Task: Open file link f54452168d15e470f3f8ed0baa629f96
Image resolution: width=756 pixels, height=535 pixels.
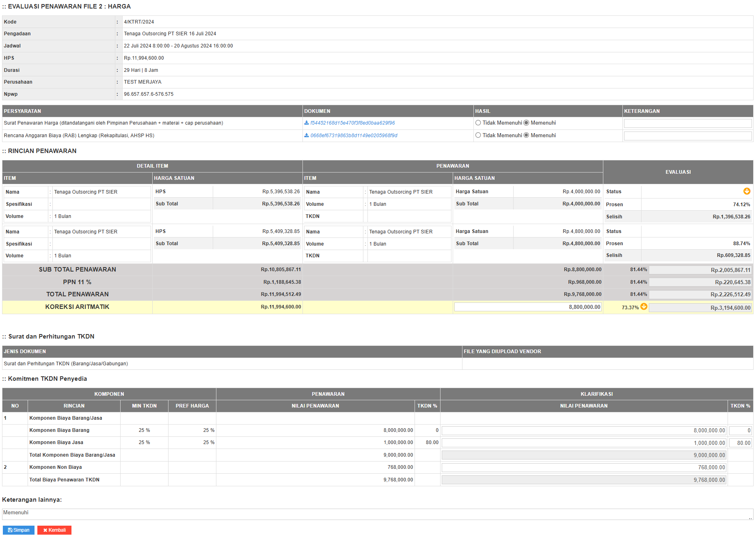Action: point(352,123)
